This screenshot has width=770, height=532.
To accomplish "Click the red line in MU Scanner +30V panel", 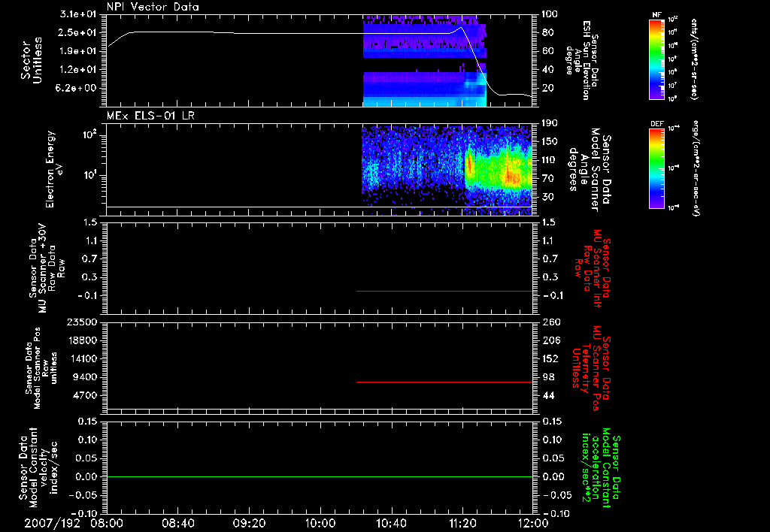I will pos(444,291).
